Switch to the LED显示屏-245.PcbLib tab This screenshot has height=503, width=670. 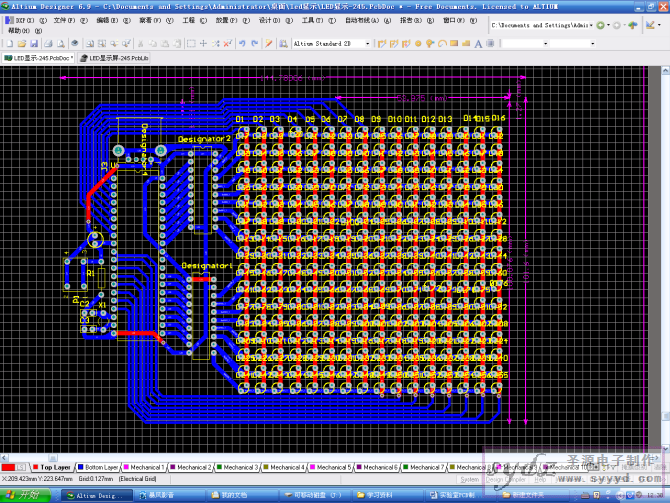click(114, 58)
